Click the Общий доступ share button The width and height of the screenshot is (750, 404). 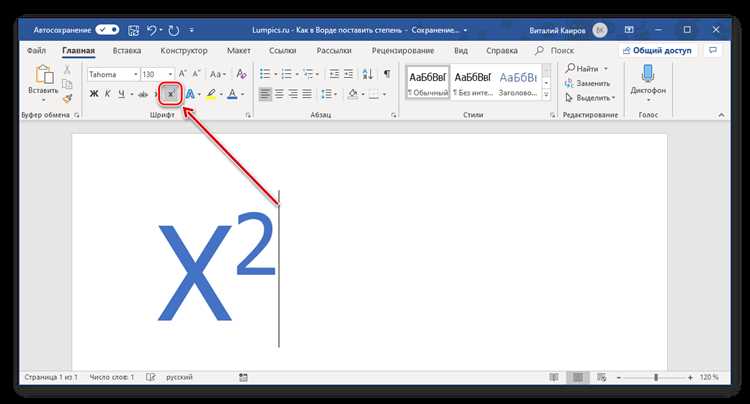pyautogui.click(x=657, y=50)
